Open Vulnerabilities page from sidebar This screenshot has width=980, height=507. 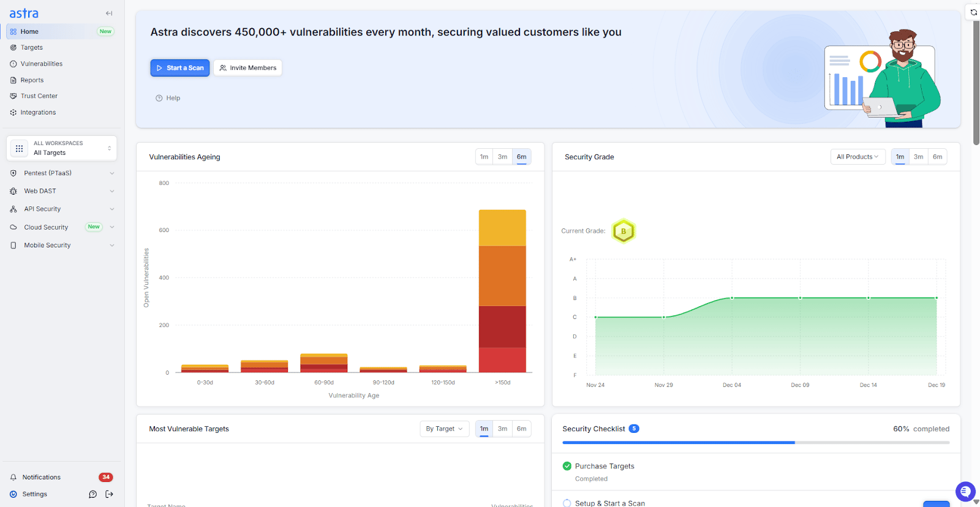(42, 64)
